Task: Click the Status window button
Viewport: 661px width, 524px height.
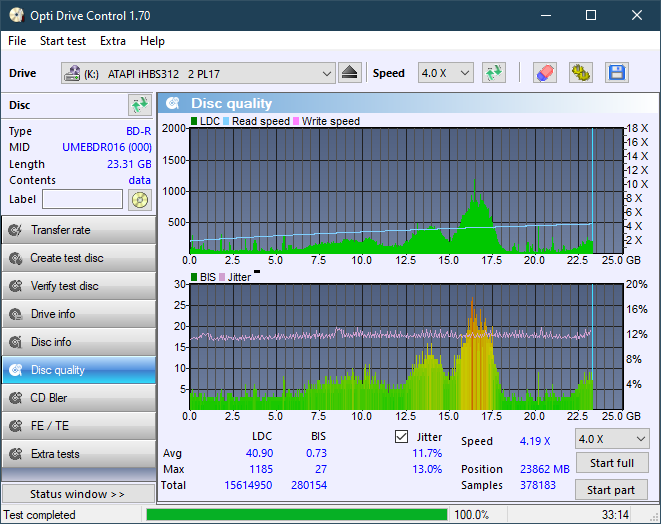Action: click(78, 494)
